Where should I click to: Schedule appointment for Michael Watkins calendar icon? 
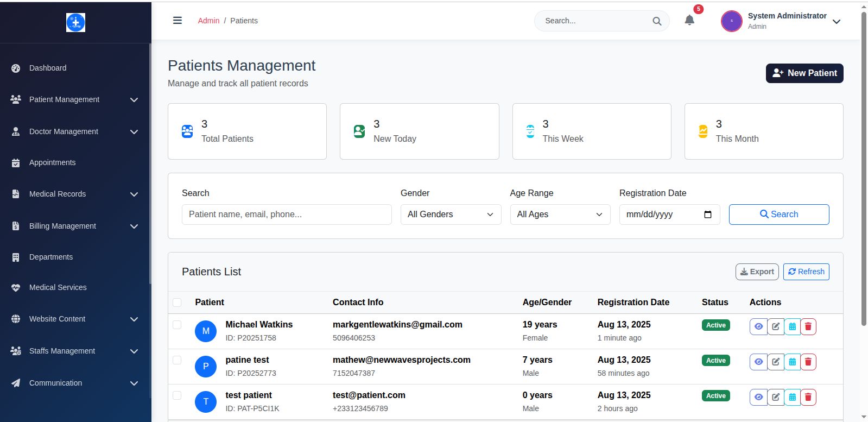click(x=792, y=326)
